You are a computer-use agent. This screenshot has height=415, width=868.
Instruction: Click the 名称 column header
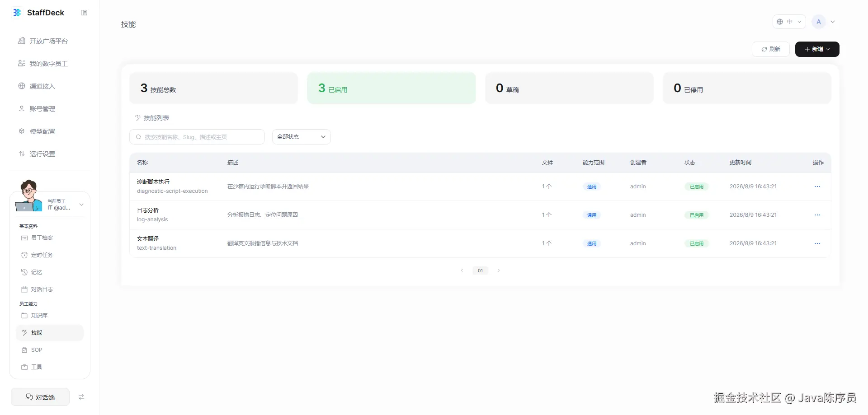pyautogui.click(x=142, y=163)
